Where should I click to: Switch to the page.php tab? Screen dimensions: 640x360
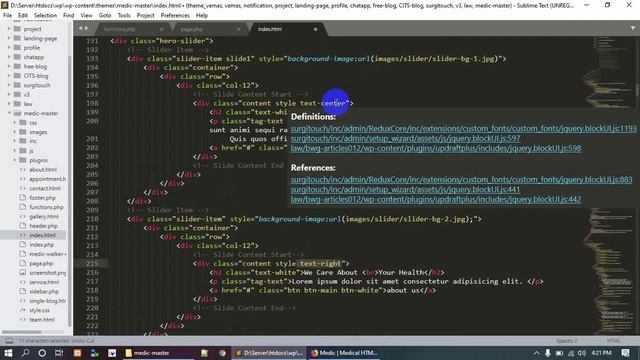192,29
